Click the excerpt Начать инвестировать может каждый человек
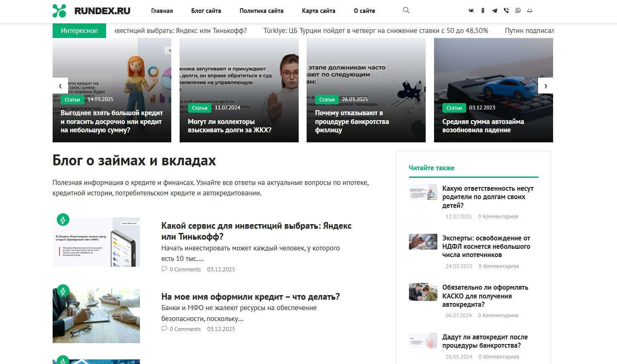 251,253
